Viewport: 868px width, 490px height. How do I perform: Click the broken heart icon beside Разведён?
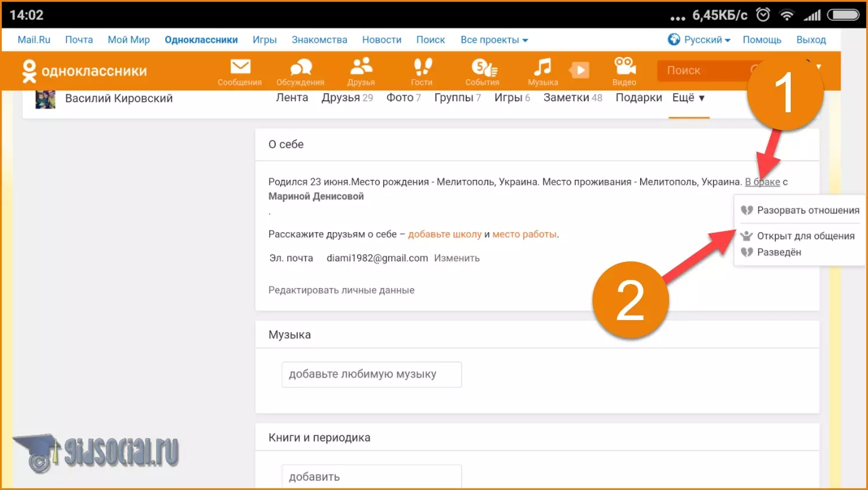(x=747, y=252)
